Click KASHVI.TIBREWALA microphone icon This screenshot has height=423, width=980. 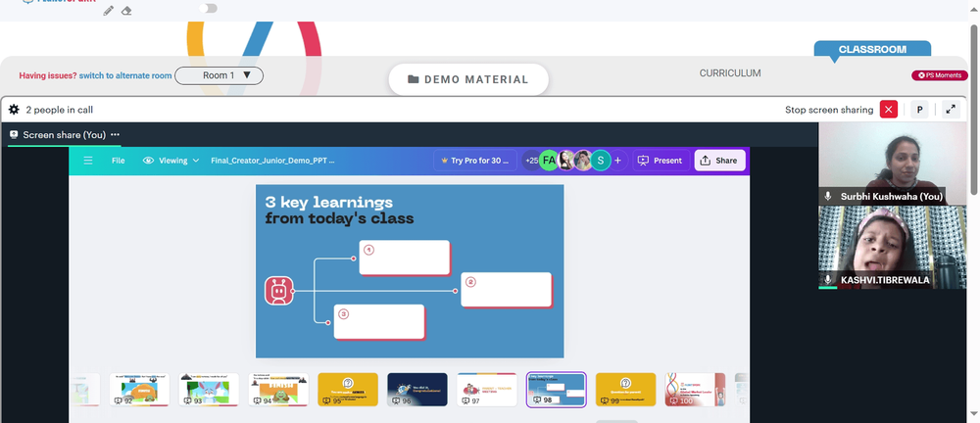point(828,280)
